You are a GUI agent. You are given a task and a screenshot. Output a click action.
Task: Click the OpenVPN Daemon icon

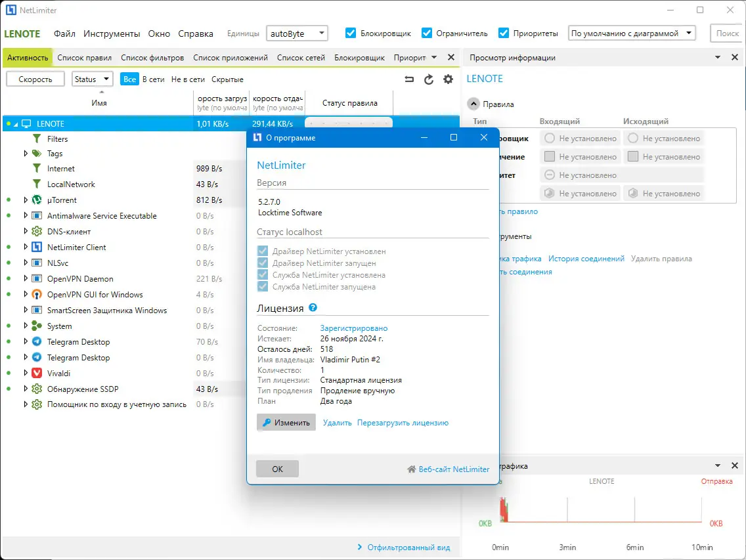(37, 278)
